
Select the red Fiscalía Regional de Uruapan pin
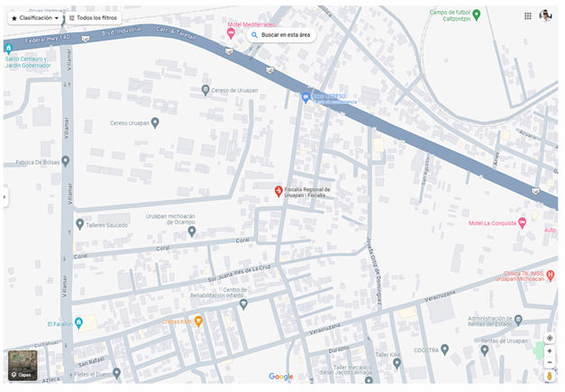click(278, 191)
